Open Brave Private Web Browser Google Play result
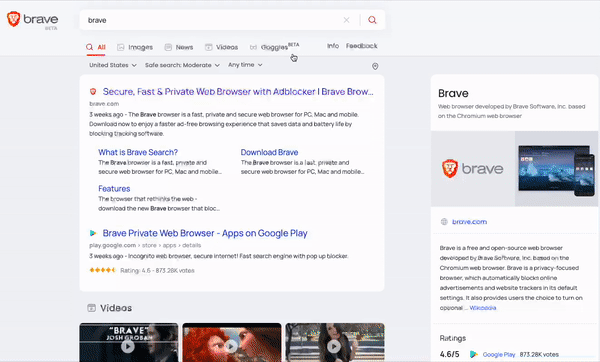 tap(205, 233)
